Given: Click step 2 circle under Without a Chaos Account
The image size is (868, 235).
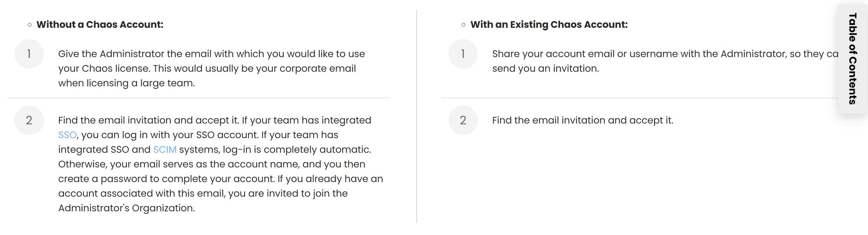Looking at the screenshot, I should (29, 121).
